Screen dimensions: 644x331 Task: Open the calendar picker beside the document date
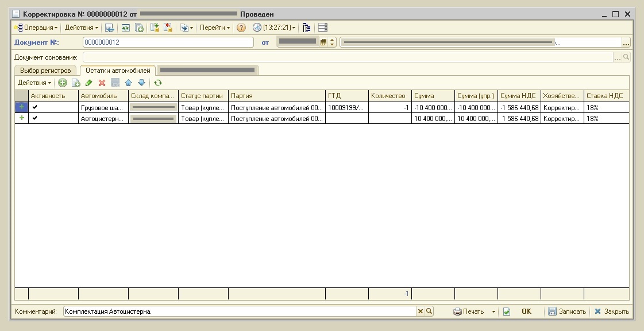(x=323, y=42)
